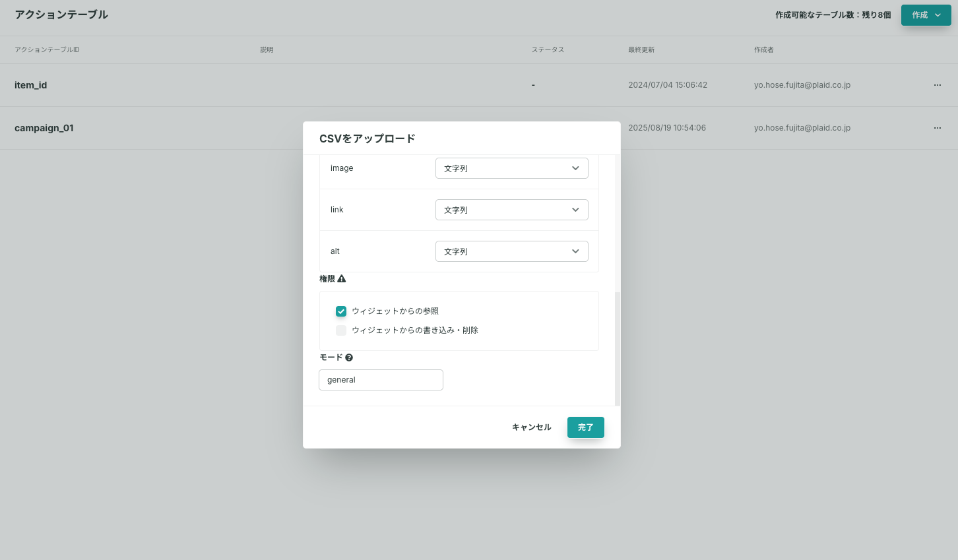
Task: Click the campaign_01 row author email
Action: [x=802, y=128]
